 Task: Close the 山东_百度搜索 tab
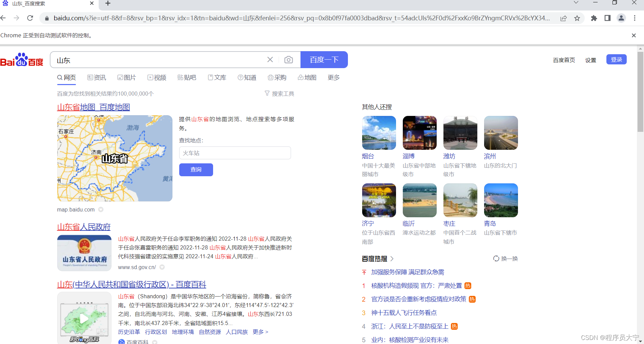(x=92, y=3)
